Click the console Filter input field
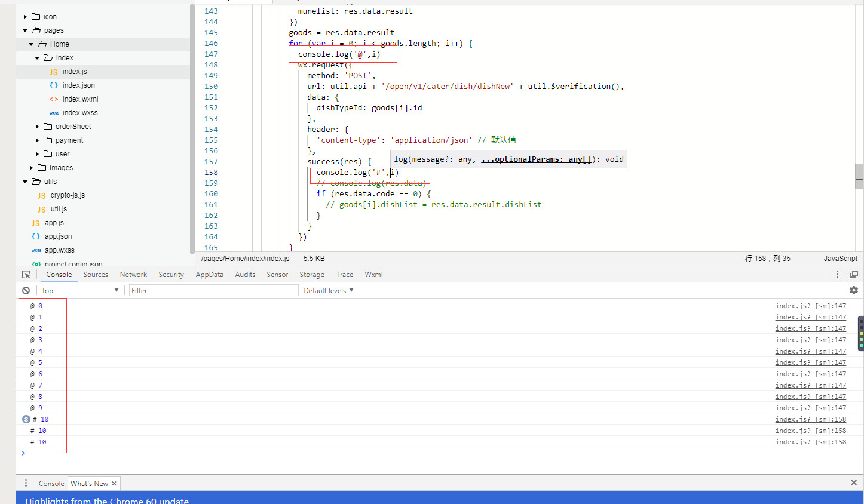The image size is (864, 504). (x=213, y=290)
